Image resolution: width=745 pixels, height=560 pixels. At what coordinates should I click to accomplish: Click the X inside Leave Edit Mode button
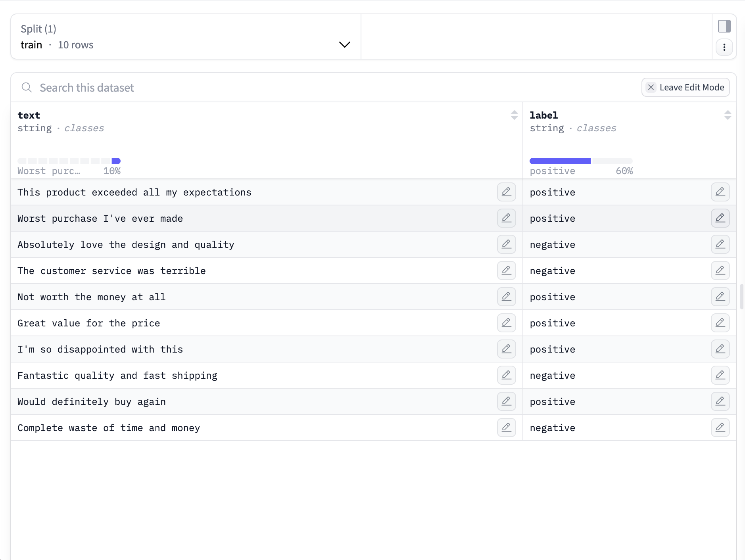650,87
